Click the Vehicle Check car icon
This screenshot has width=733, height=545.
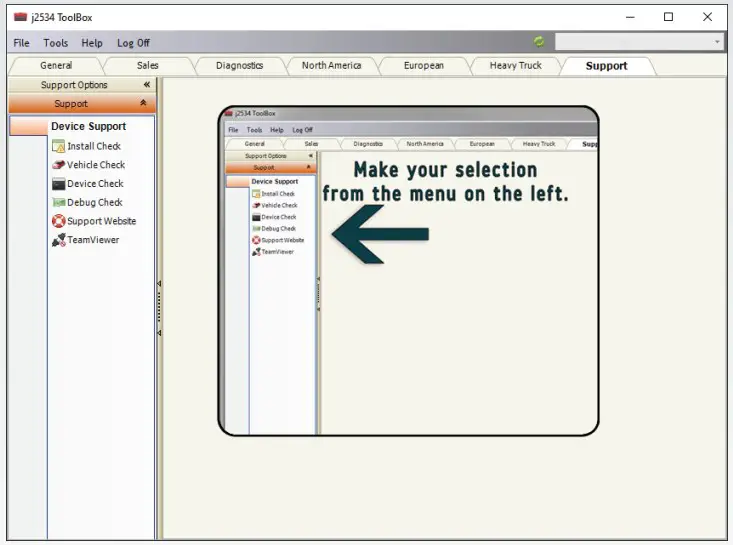(58, 165)
